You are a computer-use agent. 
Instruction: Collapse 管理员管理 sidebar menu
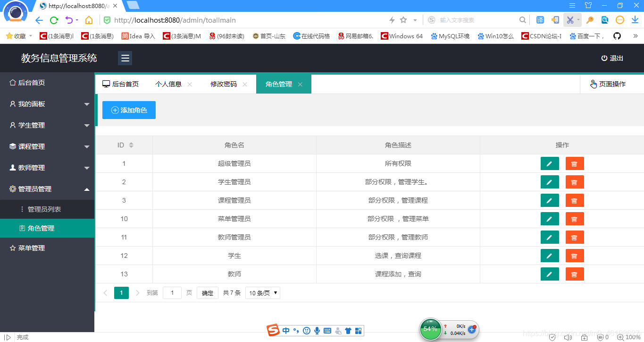[x=47, y=189]
